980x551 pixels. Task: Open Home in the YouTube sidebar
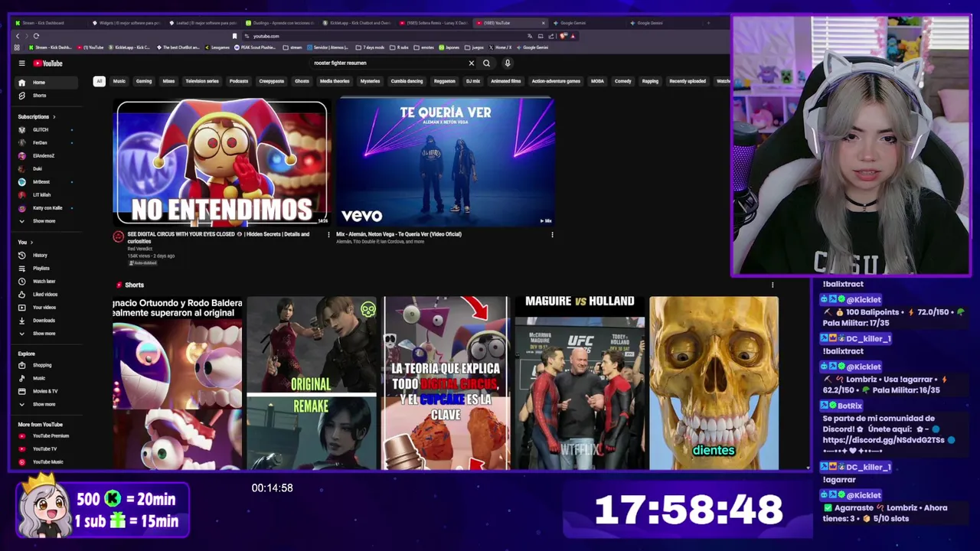pos(47,83)
